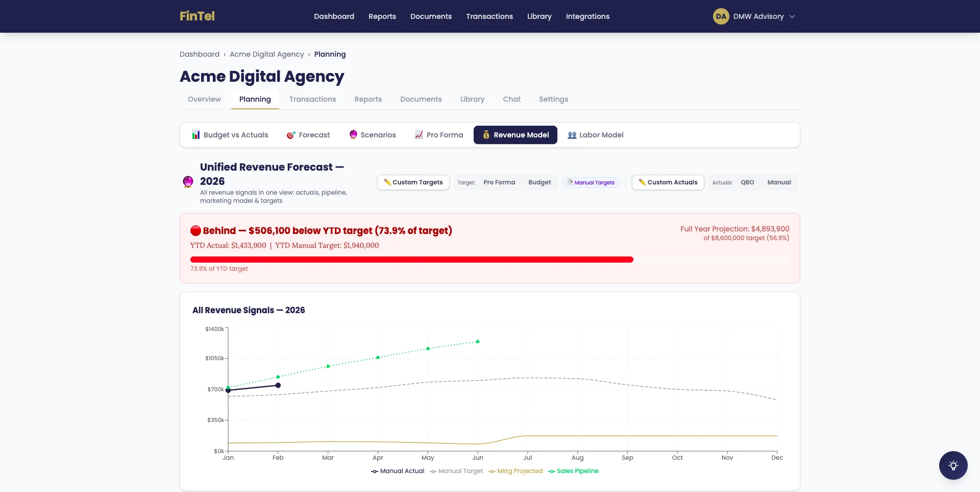The height and width of the screenshot is (492, 980).
Task: Click the pencil icon on Custom Targets
Action: 388,182
